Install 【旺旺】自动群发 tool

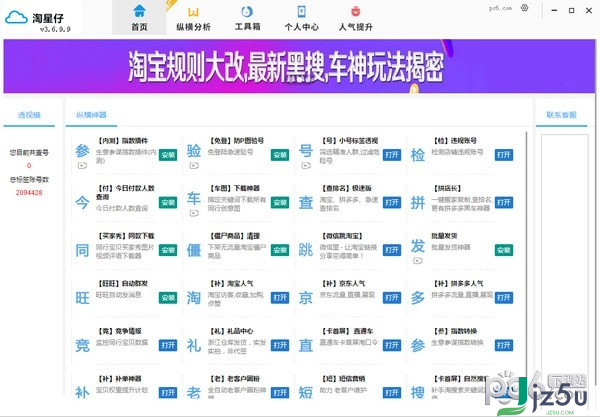click(x=168, y=298)
